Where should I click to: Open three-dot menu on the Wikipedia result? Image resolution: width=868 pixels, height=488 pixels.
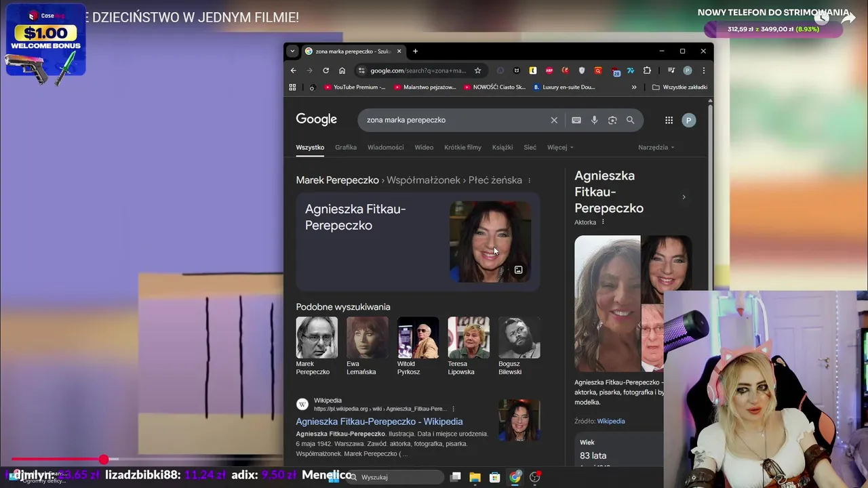coord(454,409)
